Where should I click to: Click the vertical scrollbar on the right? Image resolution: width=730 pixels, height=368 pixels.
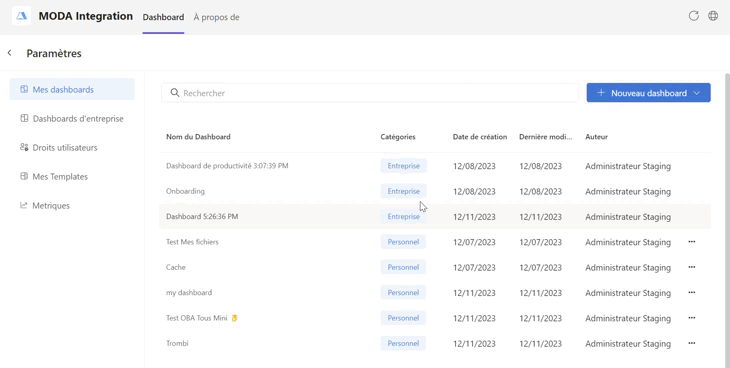coord(727,219)
